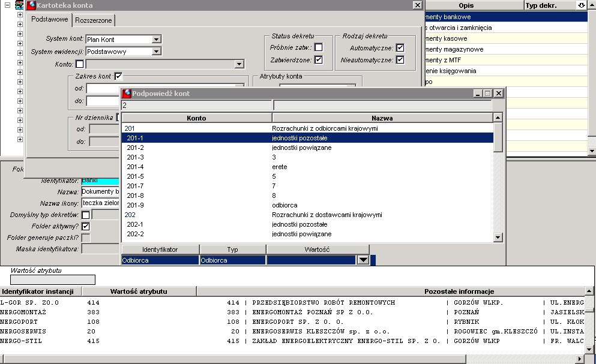Select account row 201-4 erete
Viewport: 596px width, 364px height.
(x=307, y=167)
